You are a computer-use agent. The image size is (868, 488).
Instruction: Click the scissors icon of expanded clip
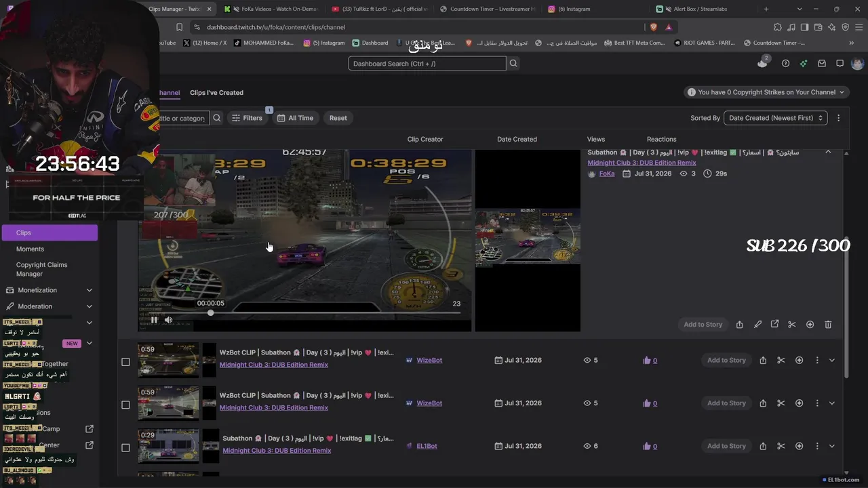(x=791, y=325)
